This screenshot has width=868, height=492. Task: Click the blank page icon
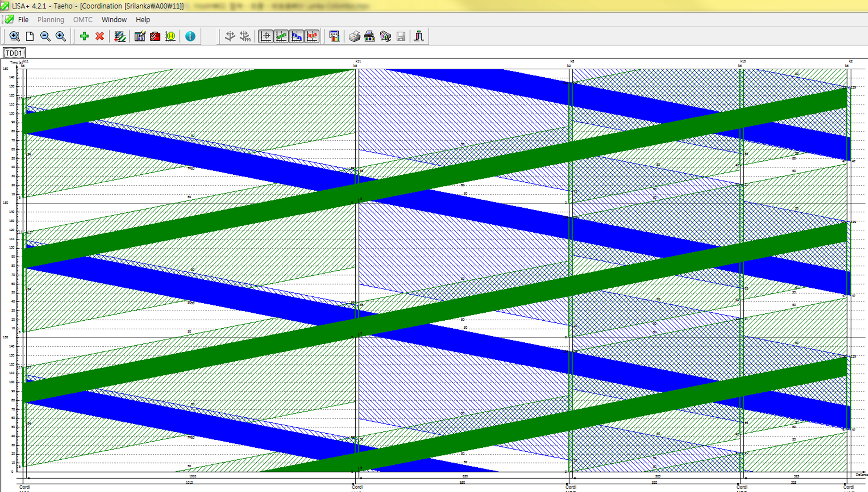pos(30,36)
